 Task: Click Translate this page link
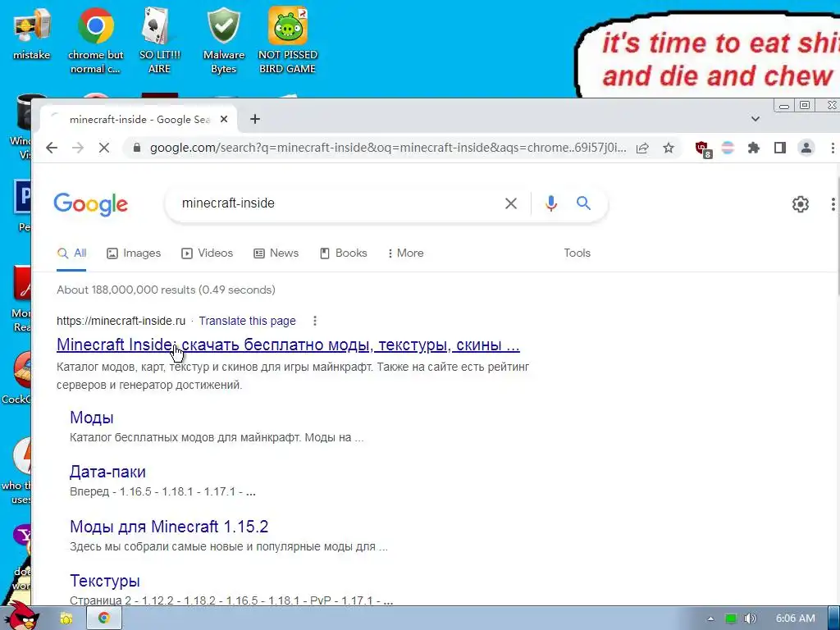pyautogui.click(x=247, y=321)
